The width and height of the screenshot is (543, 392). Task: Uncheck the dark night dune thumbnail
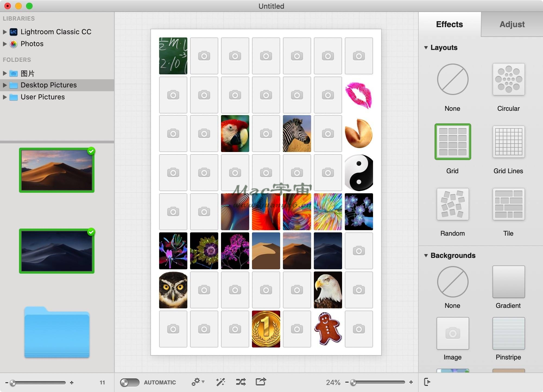tap(57, 251)
